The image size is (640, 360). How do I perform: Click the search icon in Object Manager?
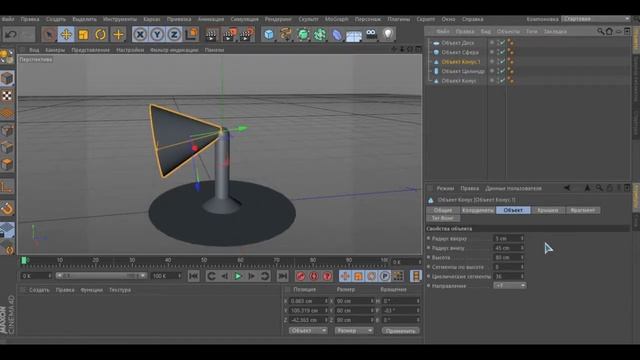[600, 31]
